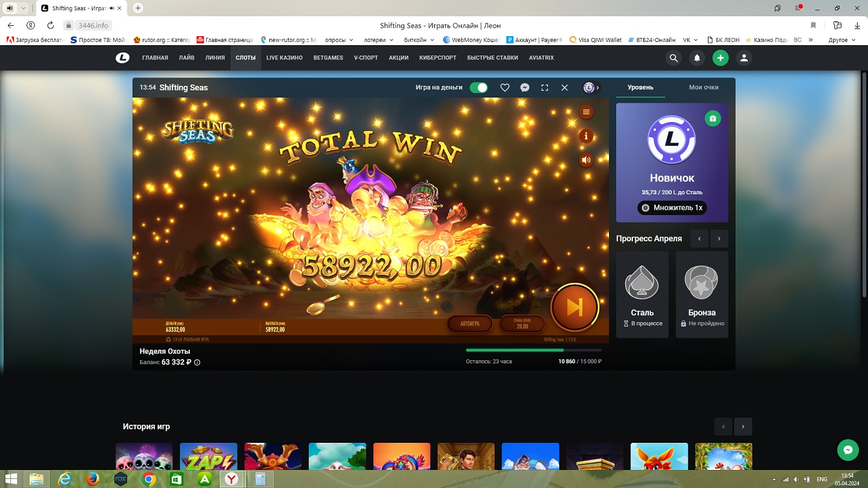Click the 'Неделя Охоты' progress bar

coord(533,351)
